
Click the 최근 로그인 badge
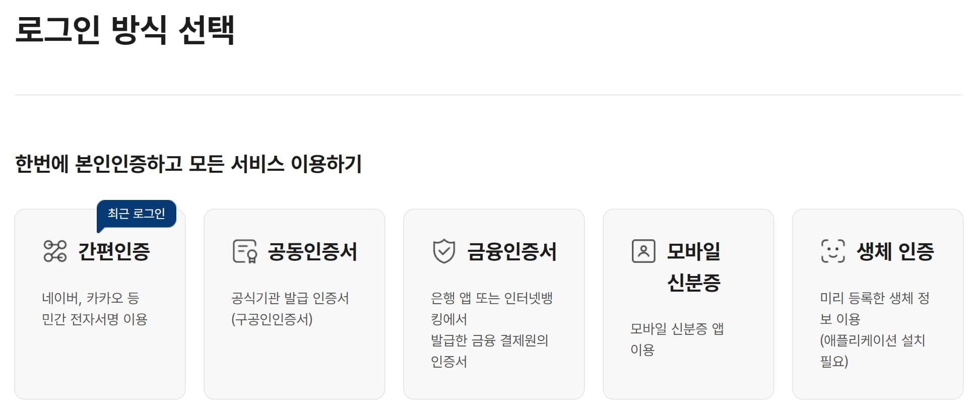point(136,213)
